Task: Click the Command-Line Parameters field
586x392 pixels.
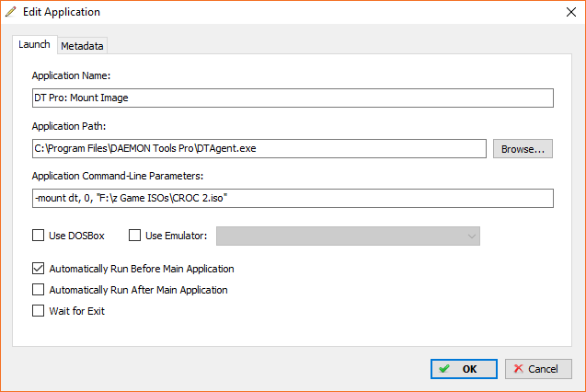Action: (293, 198)
